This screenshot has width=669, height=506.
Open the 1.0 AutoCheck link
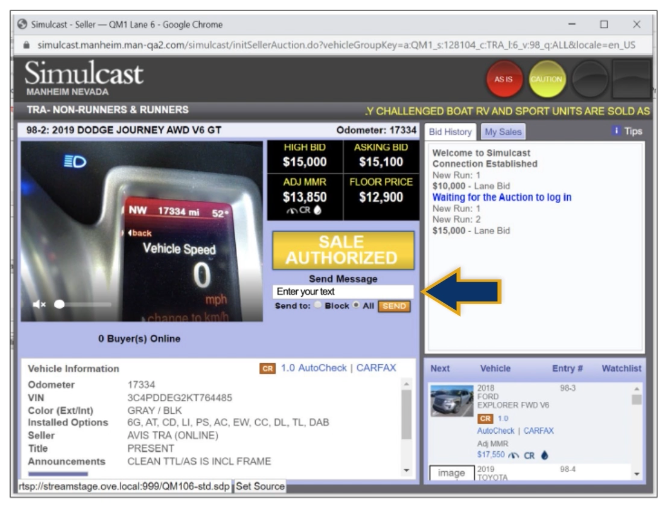click(314, 368)
